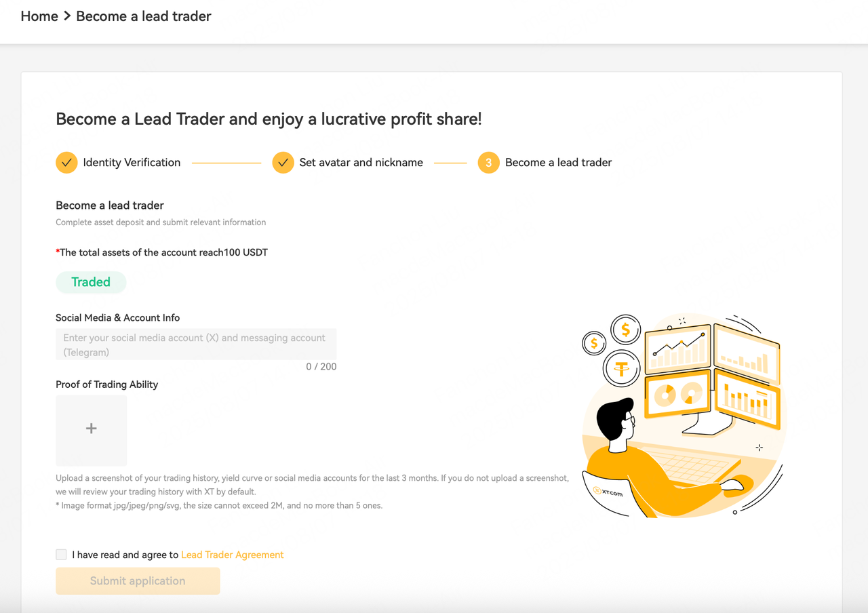Click the donut chart monitor in illustration
This screenshot has width=868, height=613.
[677, 395]
